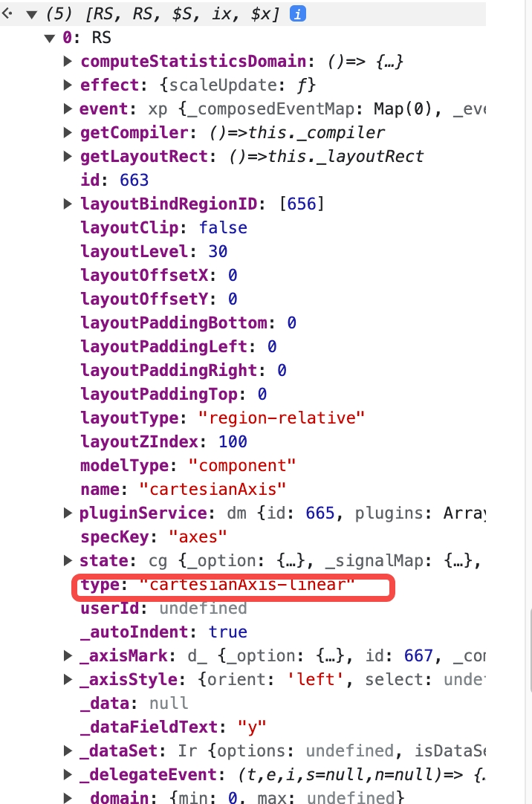This screenshot has width=532, height=804.
Task: Expand the pluginService dm object
Action: (x=68, y=513)
